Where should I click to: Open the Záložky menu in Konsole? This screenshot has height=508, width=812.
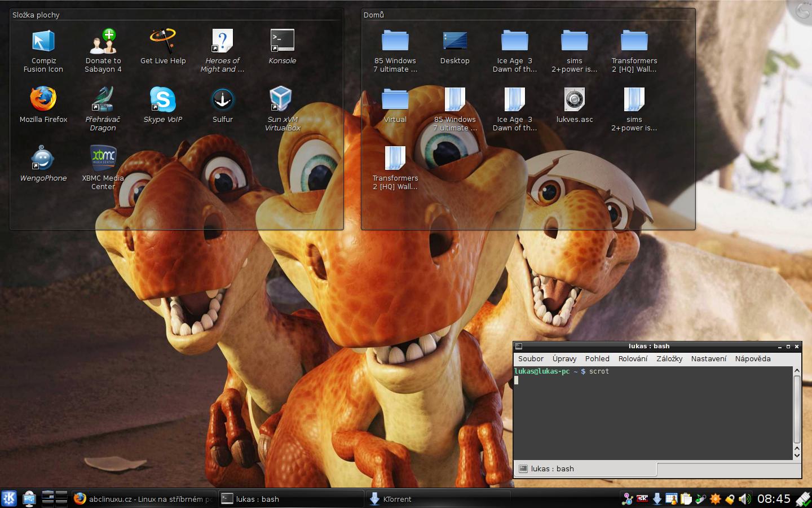(x=669, y=358)
